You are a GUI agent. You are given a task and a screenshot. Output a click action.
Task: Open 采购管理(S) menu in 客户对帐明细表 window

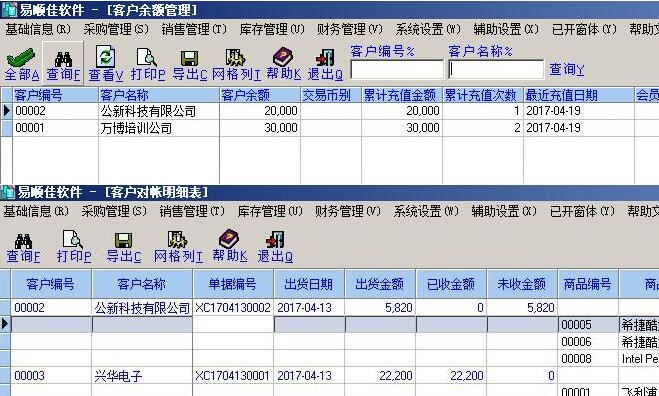click(x=114, y=211)
